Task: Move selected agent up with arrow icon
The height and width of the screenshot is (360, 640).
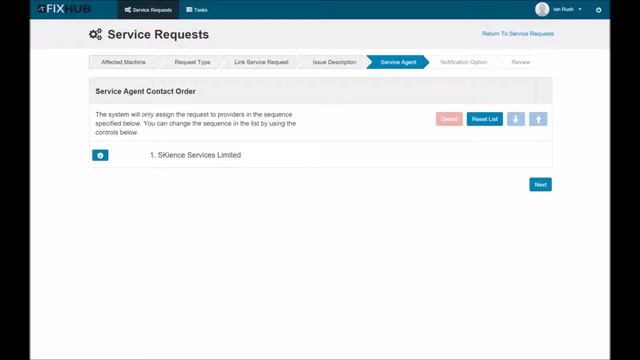Action: pyautogui.click(x=538, y=119)
